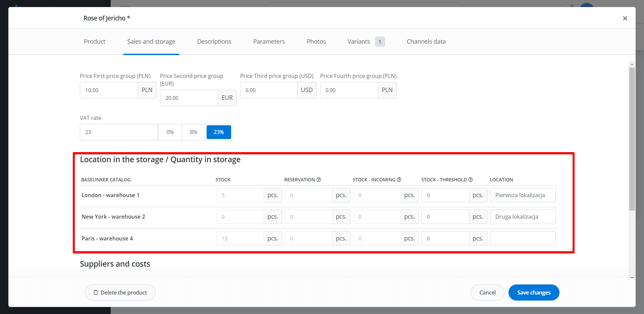644x314 pixels.
Task: Open the Stock - Incoming help icon
Action: click(399, 180)
